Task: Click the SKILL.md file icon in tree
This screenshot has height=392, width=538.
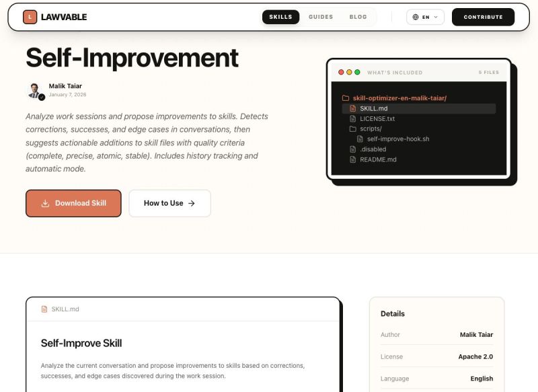Action: click(352, 108)
